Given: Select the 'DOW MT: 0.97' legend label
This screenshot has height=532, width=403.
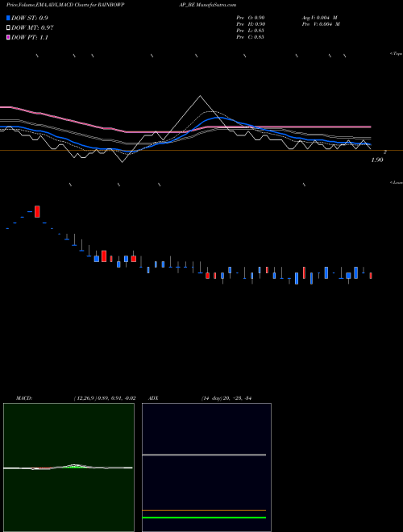Looking at the screenshot, I should 32,28.
